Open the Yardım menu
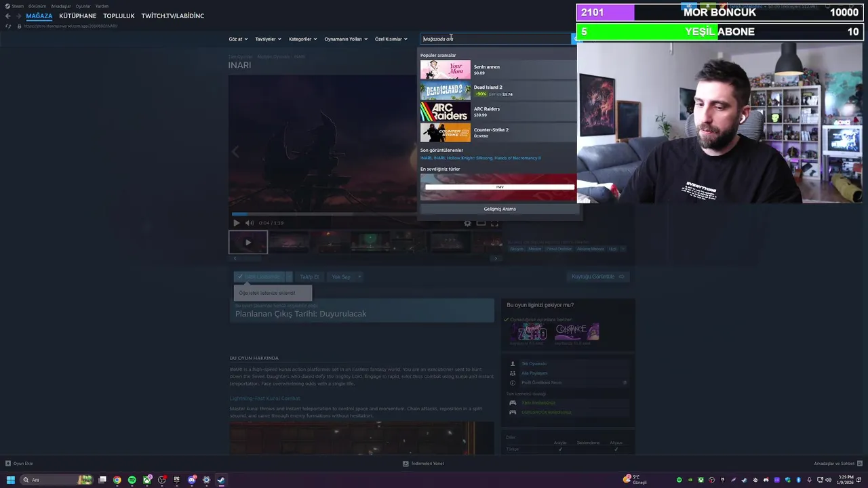 pyautogui.click(x=102, y=6)
